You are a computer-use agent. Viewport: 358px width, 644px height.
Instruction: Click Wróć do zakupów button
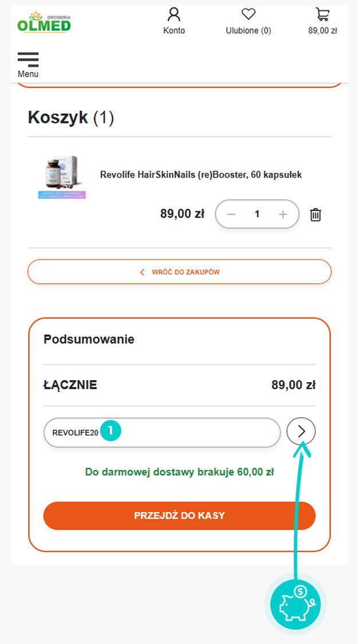[179, 272]
